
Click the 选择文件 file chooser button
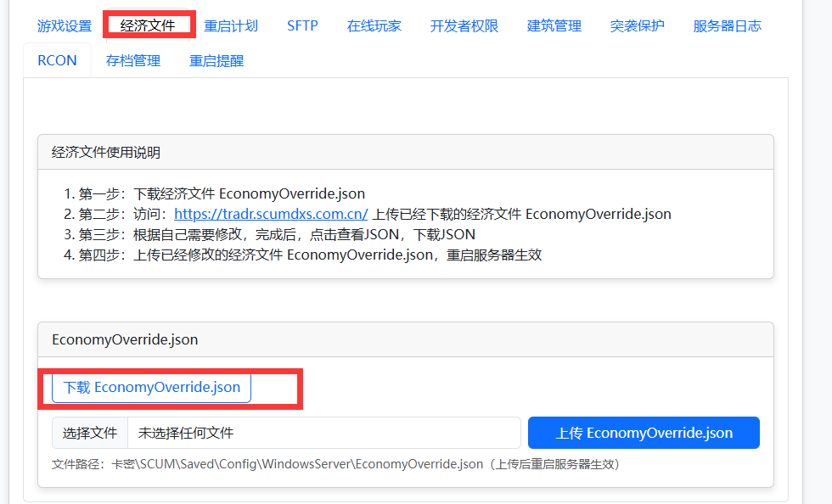90,433
